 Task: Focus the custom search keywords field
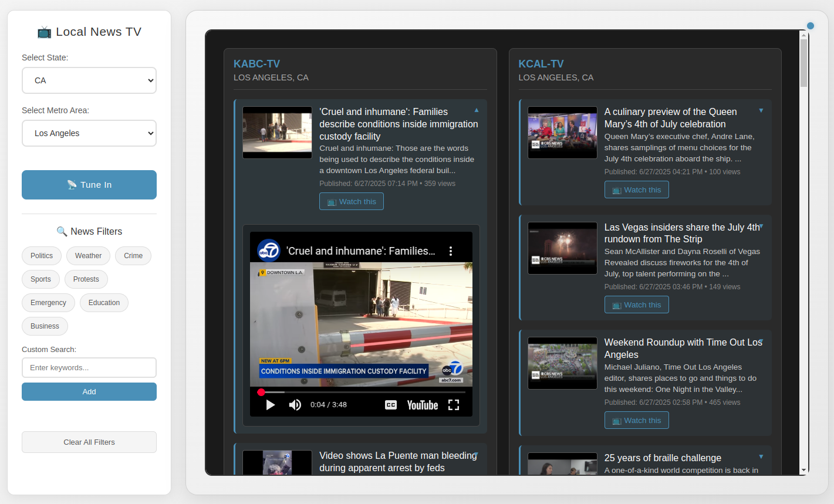(x=89, y=368)
